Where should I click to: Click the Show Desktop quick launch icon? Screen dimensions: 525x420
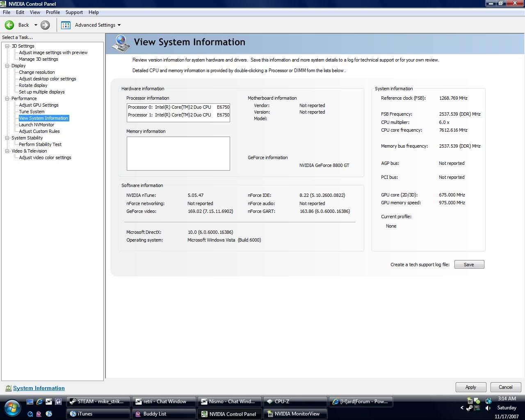point(30,402)
